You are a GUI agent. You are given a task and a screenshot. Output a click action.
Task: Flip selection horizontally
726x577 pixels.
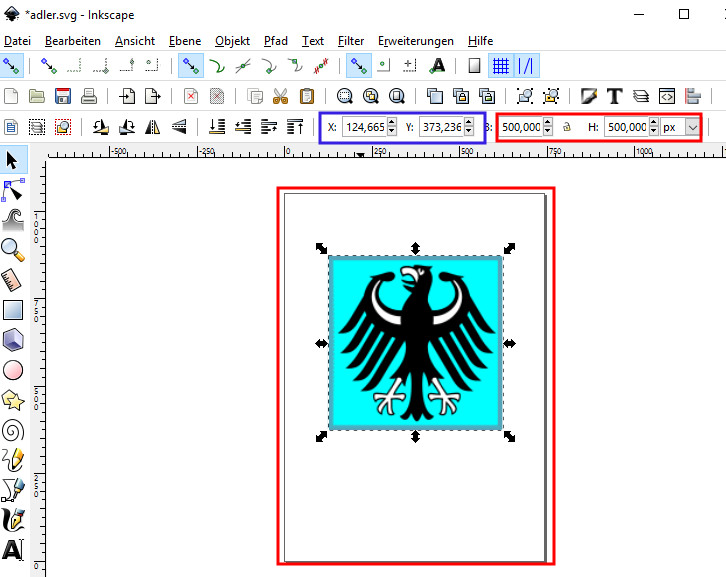[152, 126]
